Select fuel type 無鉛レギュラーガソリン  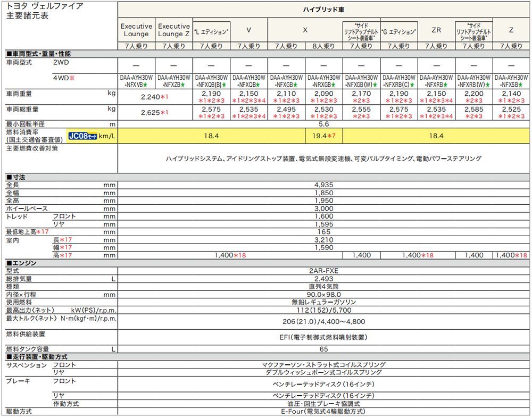(323, 302)
